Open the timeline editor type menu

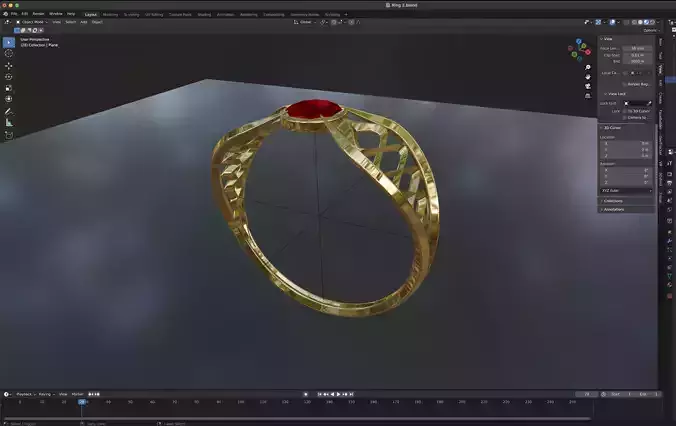pos(7,394)
